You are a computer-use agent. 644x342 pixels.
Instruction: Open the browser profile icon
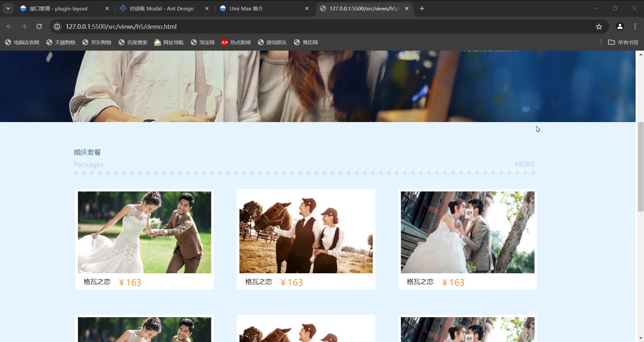click(619, 26)
